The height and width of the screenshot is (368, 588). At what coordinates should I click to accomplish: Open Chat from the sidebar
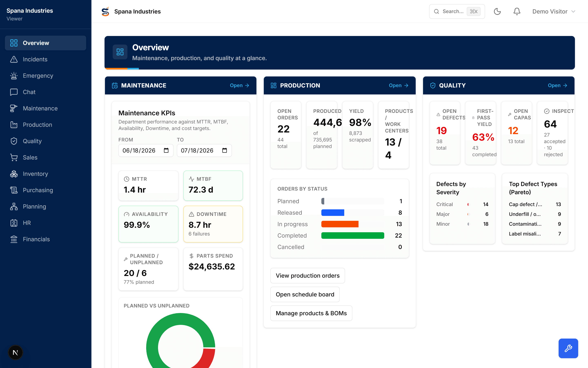tap(46, 92)
